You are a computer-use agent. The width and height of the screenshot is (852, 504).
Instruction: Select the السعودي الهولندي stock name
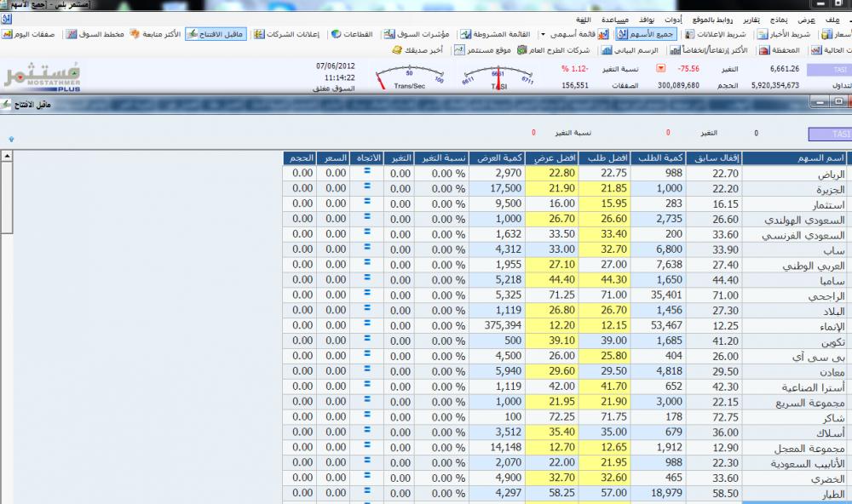point(804,220)
